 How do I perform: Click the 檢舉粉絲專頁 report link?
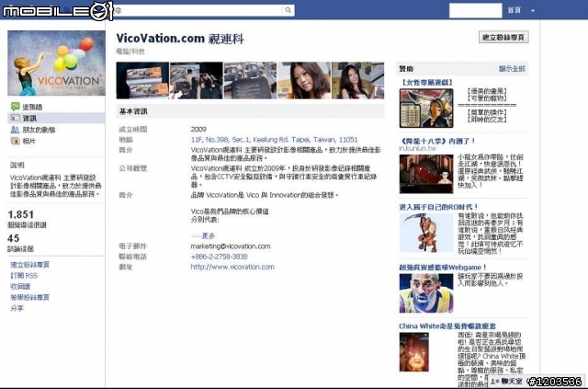30,297
